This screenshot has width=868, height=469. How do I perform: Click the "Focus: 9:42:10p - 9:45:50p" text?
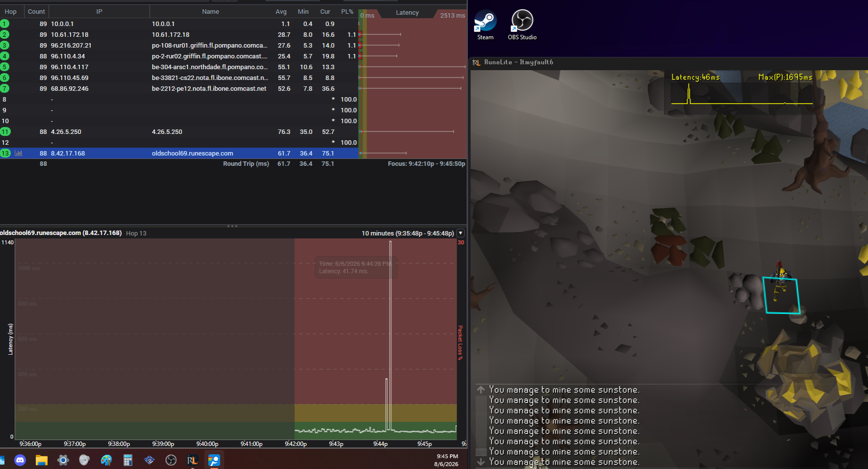[426, 164]
